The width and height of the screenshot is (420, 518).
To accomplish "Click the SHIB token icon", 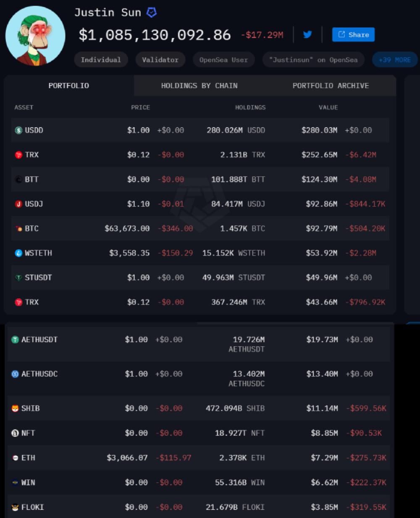I will pos(15,408).
